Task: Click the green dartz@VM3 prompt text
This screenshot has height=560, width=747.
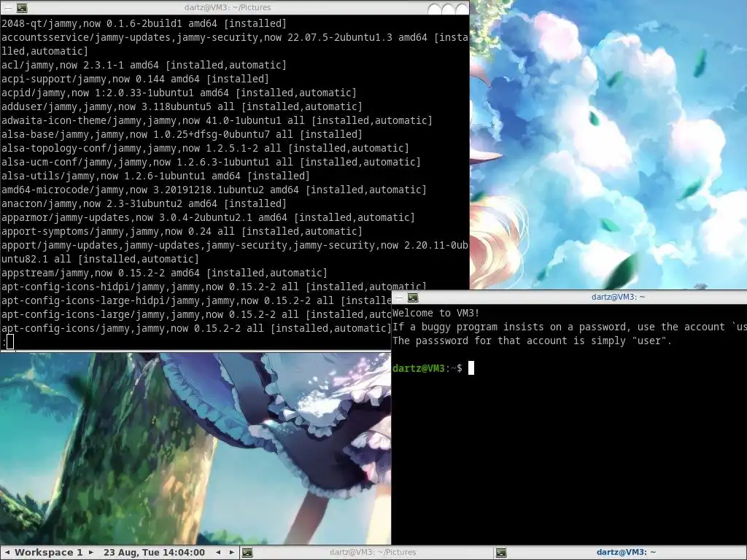Action: pos(419,368)
